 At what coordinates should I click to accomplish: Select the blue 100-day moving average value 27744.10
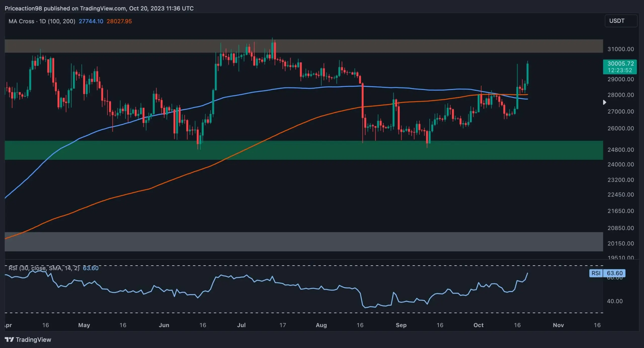[x=91, y=21]
